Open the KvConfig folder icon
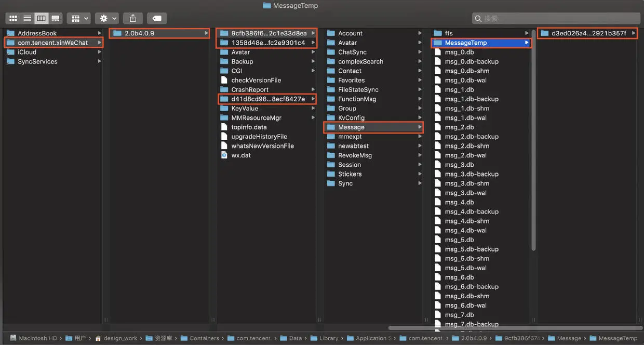 click(x=331, y=117)
